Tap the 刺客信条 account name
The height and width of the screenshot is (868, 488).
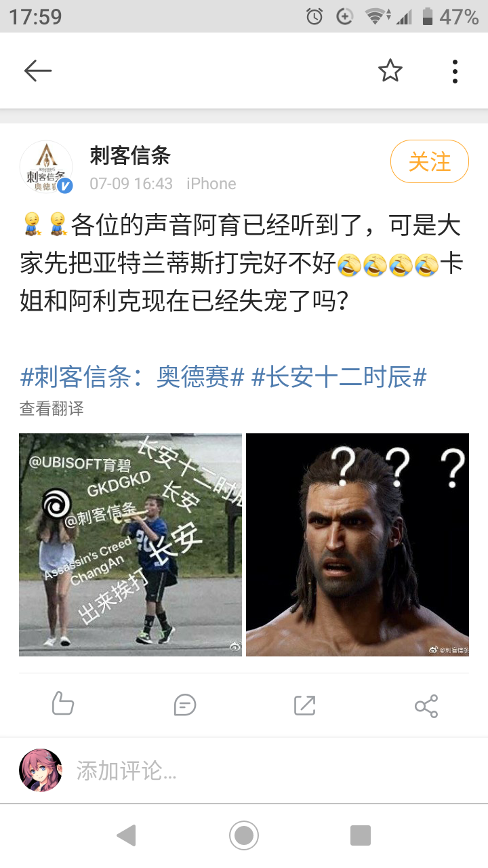(130, 156)
